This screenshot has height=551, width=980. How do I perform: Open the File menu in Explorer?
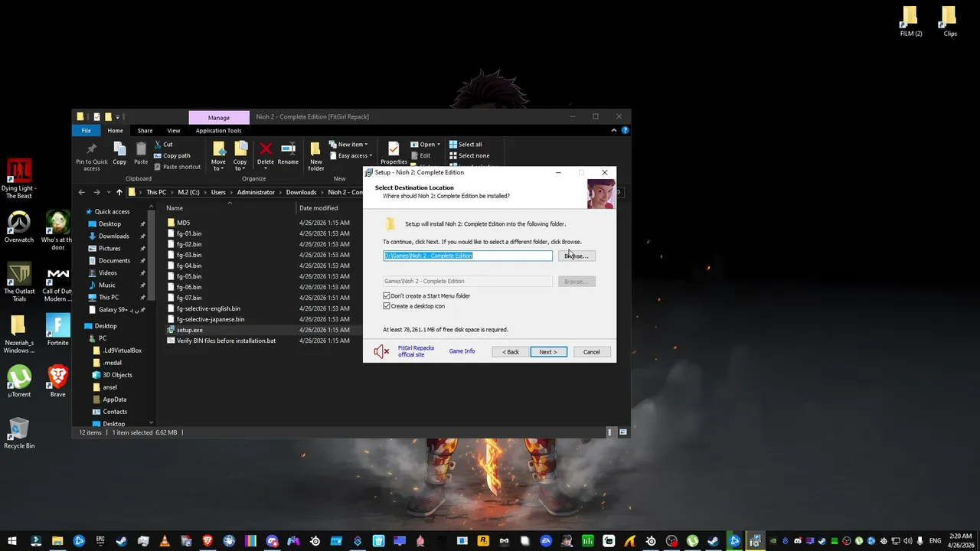pyautogui.click(x=86, y=130)
